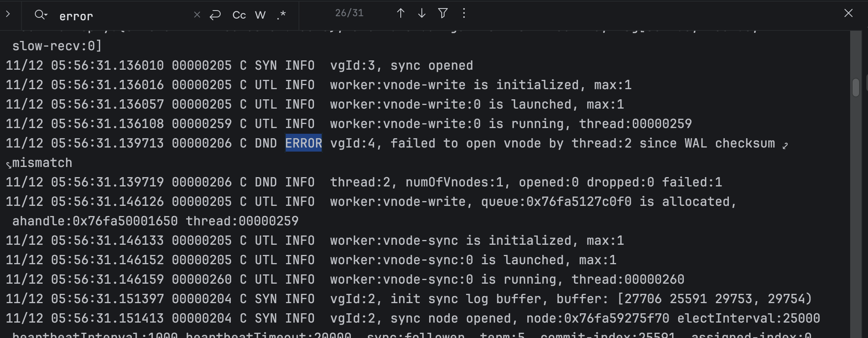Open search history via magnifier icon
The image size is (868, 338).
pyautogui.click(x=41, y=15)
